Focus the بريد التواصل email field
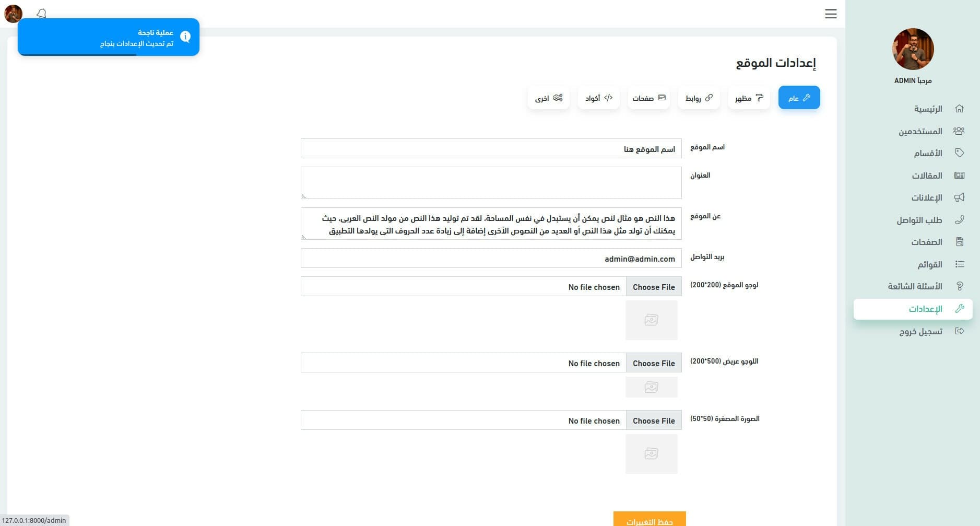The width and height of the screenshot is (980, 526). point(491,258)
